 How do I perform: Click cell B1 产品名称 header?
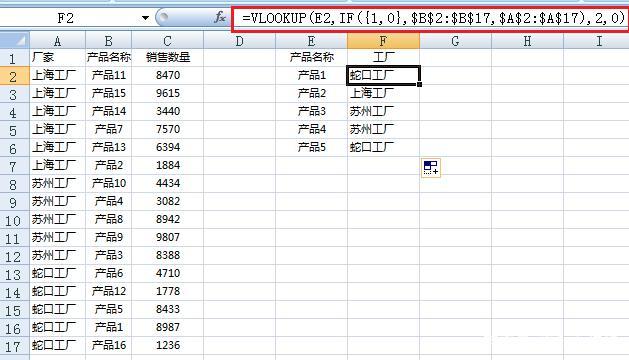108,58
